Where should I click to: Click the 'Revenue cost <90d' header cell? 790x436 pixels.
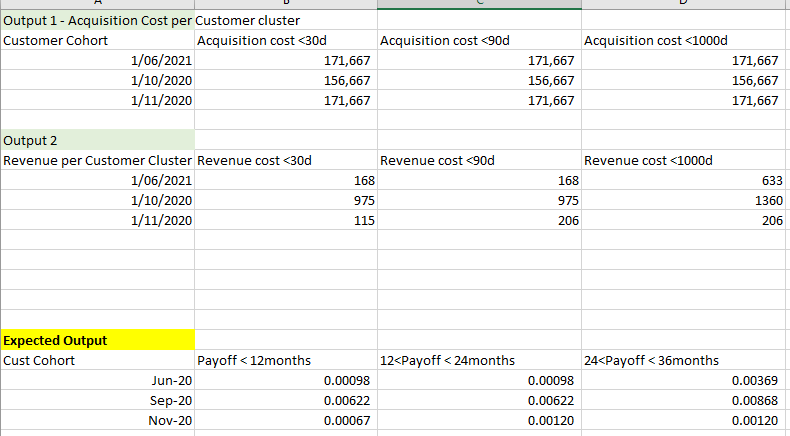[479, 160]
